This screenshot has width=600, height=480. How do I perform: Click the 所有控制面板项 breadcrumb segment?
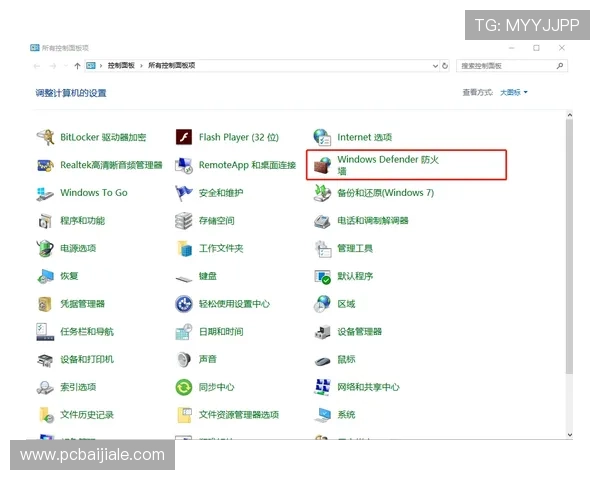(x=171, y=65)
